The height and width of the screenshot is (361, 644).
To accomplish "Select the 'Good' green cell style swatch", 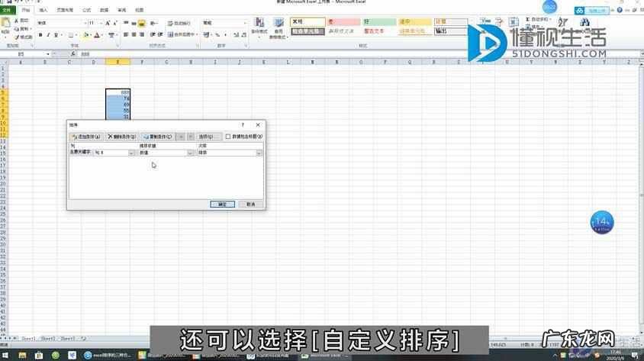I will tap(379, 22).
